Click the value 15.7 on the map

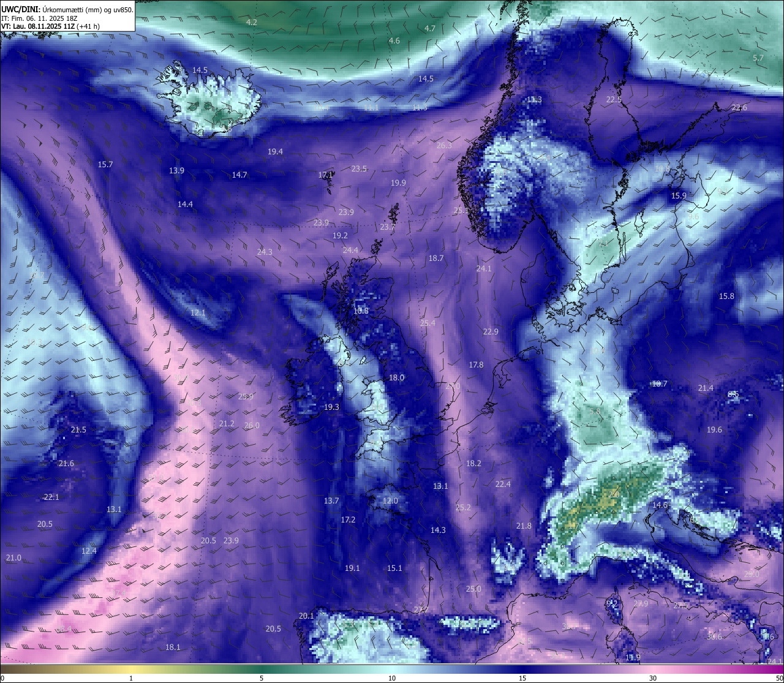pos(105,165)
